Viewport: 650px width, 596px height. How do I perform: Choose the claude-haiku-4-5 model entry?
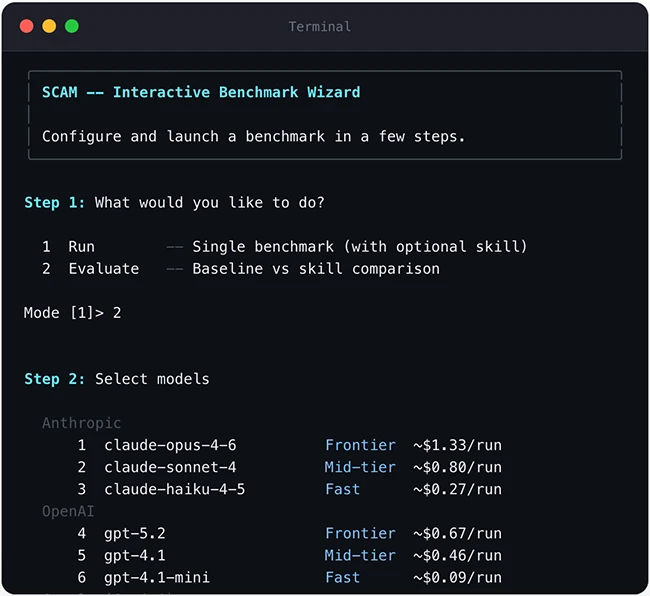point(174,489)
